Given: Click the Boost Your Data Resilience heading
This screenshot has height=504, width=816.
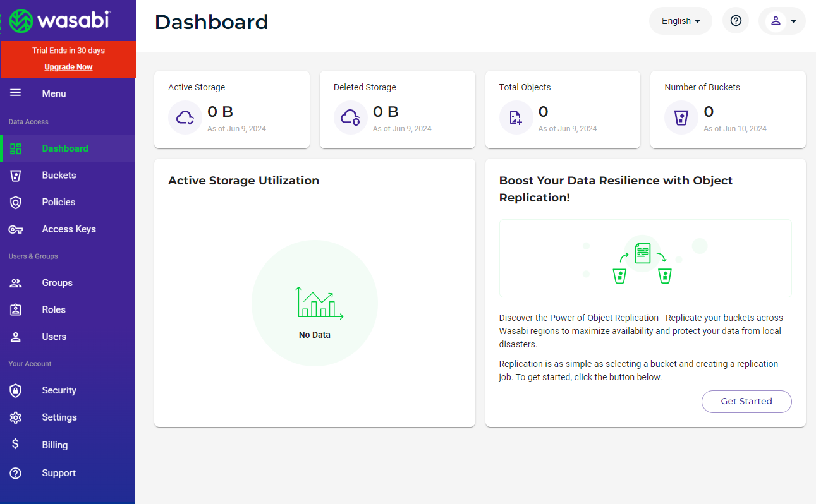Looking at the screenshot, I should coord(616,189).
